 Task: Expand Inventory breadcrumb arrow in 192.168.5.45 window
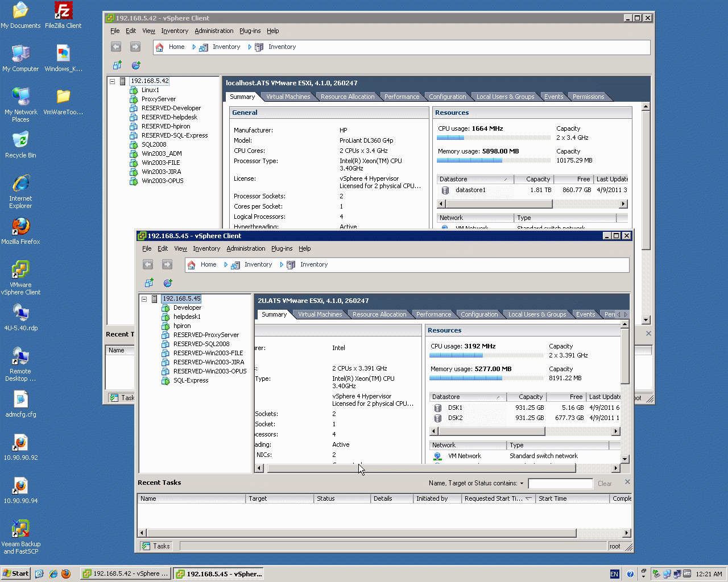[x=282, y=265]
